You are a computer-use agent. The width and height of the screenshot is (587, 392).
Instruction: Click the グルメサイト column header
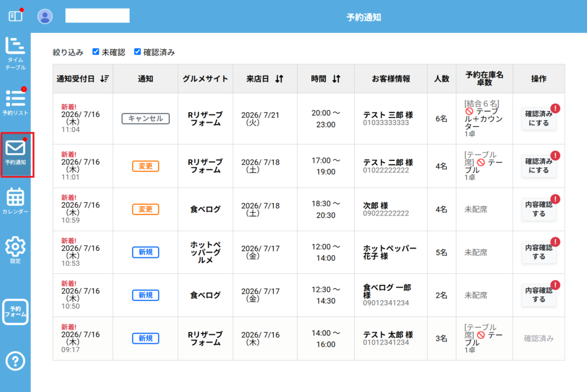[205, 79]
